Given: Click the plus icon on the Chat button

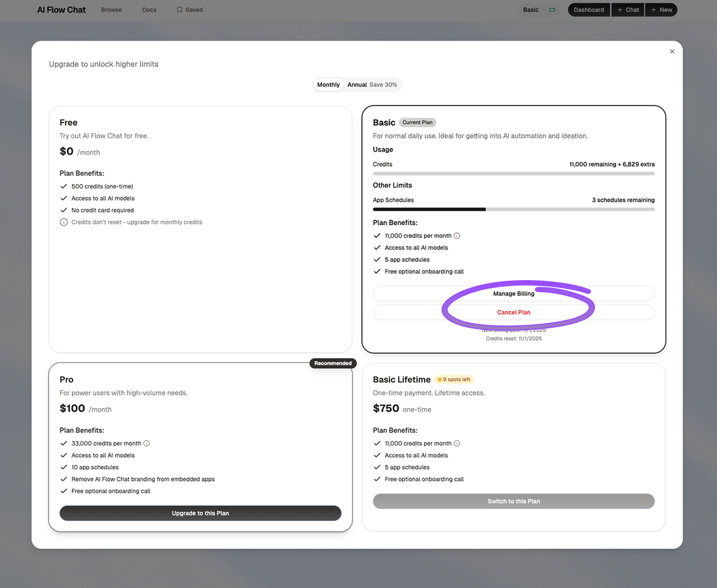Looking at the screenshot, I should coord(620,10).
